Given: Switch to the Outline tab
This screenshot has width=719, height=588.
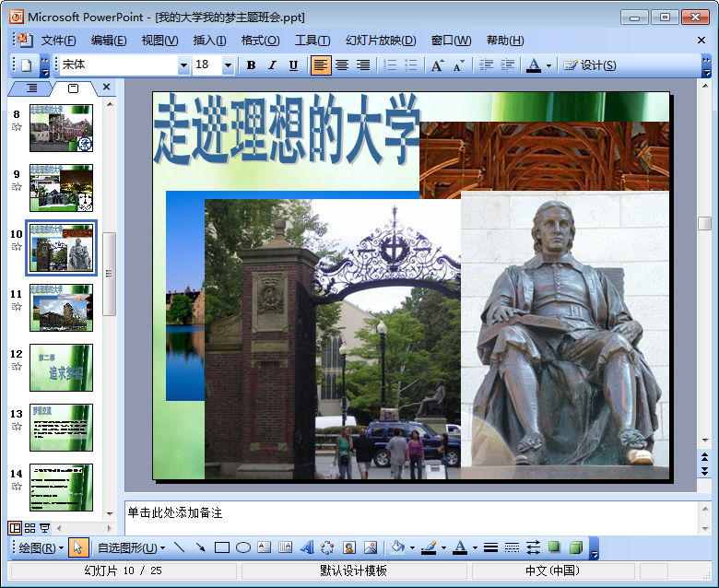Looking at the screenshot, I should point(31,88).
